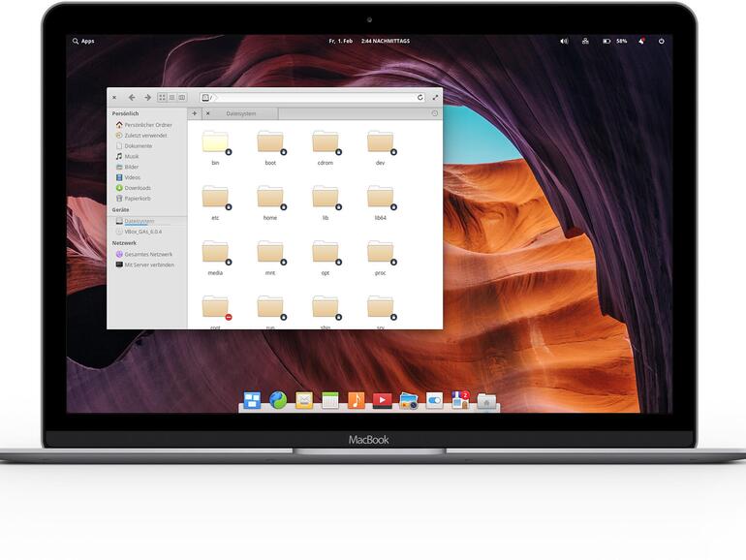Open the date and time indicator
This screenshot has width=746, height=560.
[x=369, y=42]
